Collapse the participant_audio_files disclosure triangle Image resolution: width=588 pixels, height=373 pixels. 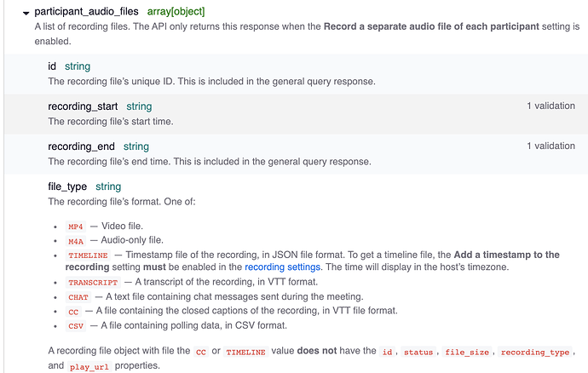(x=26, y=13)
